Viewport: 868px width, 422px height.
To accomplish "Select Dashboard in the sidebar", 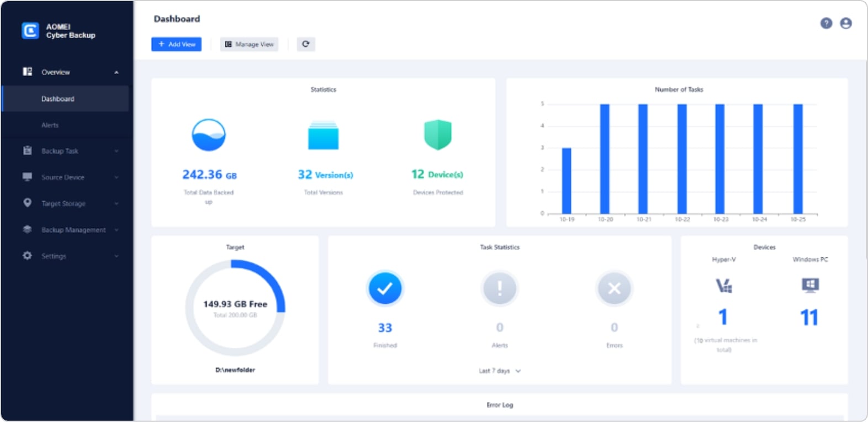I will click(x=58, y=99).
